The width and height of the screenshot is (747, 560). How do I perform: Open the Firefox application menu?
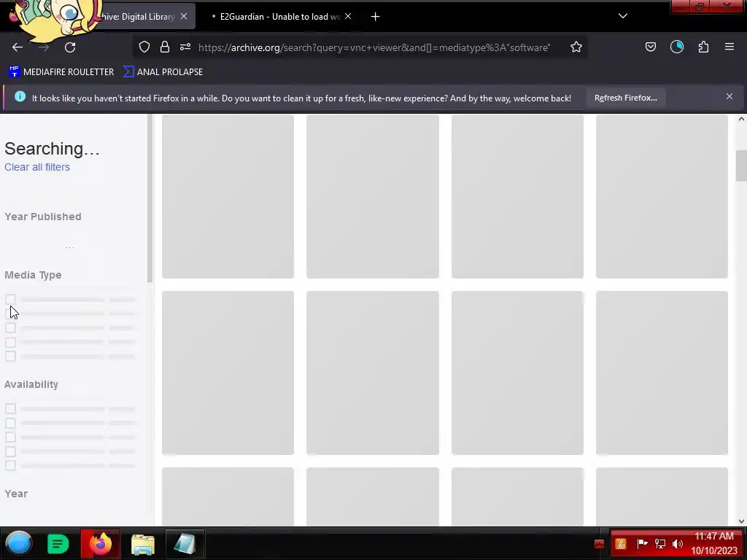pyautogui.click(x=729, y=47)
